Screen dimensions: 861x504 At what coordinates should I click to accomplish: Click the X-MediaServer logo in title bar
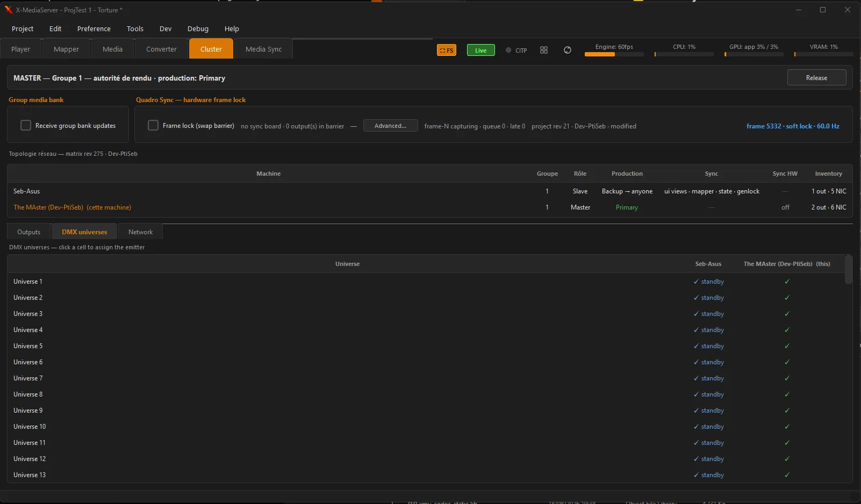[8, 10]
